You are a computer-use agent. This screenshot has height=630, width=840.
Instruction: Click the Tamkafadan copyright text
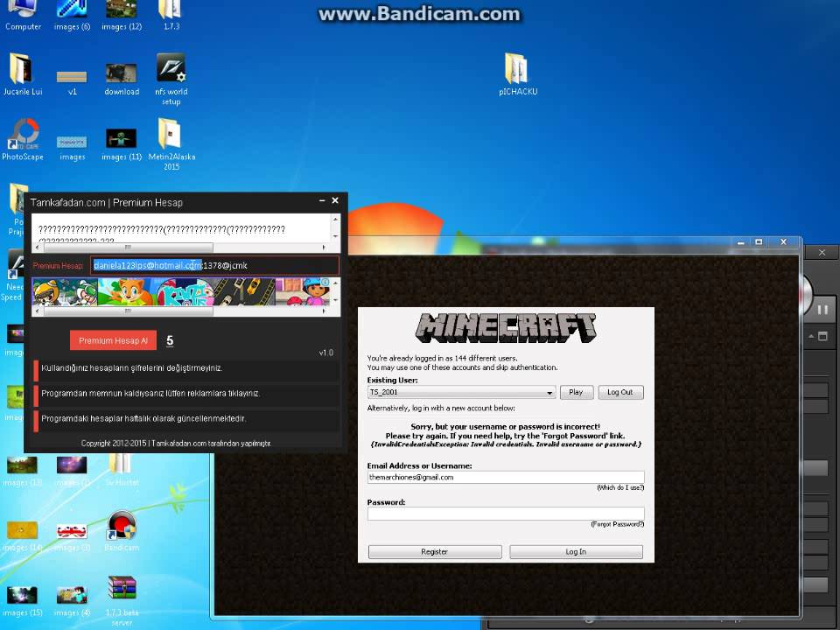(176, 443)
